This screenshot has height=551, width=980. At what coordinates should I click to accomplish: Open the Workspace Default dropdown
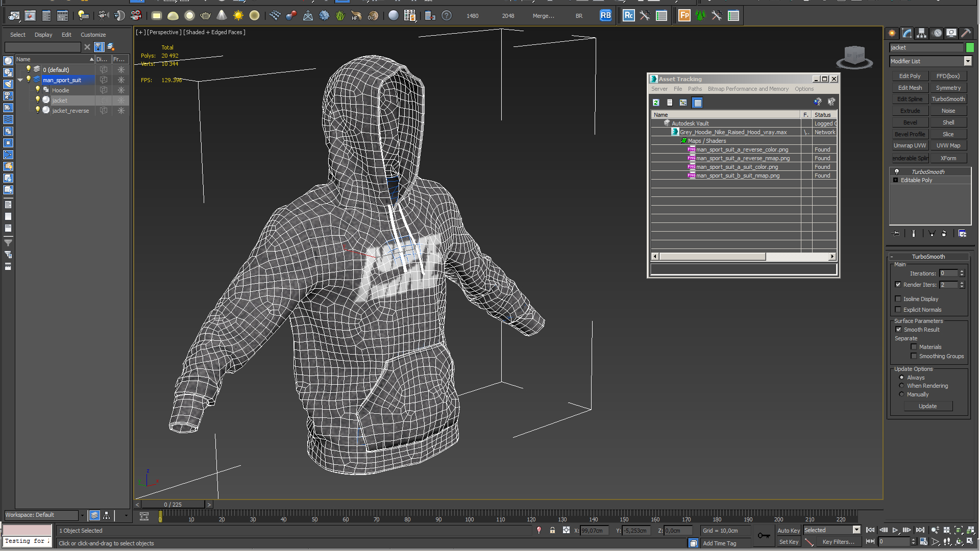(x=82, y=515)
